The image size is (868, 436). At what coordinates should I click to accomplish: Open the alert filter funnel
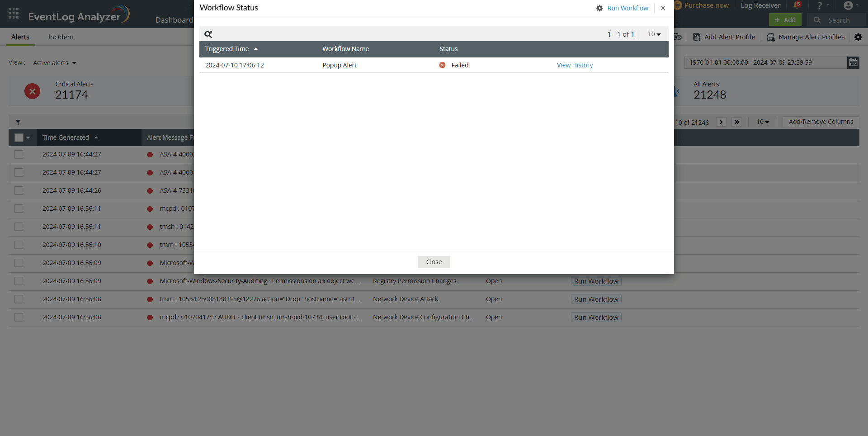(19, 122)
